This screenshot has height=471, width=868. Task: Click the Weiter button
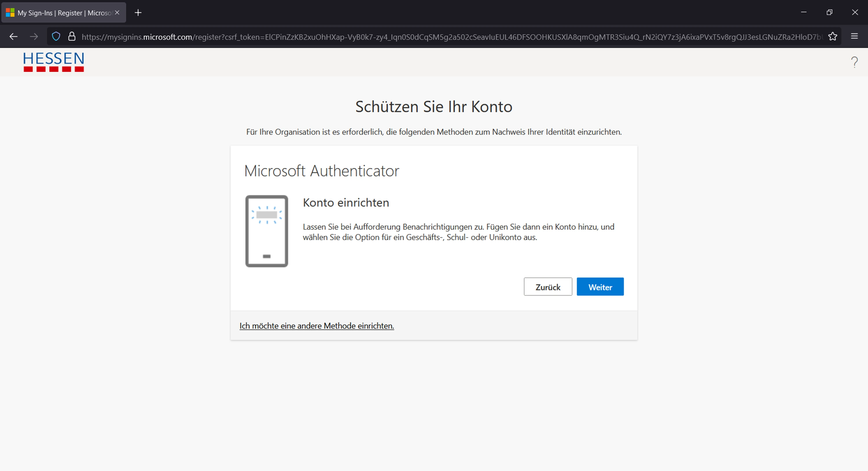pos(600,287)
